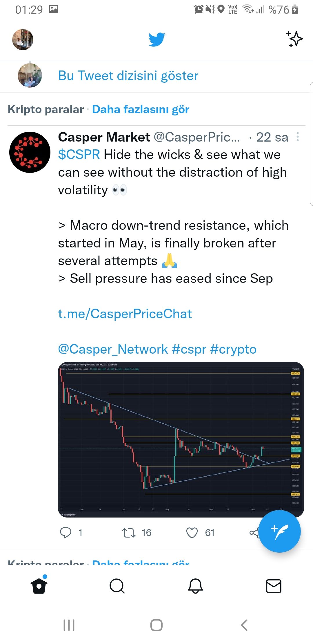Open the t.me/CasperPriceChat link
This screenshot has height=644, width=313.
click(x=125, y=314)
